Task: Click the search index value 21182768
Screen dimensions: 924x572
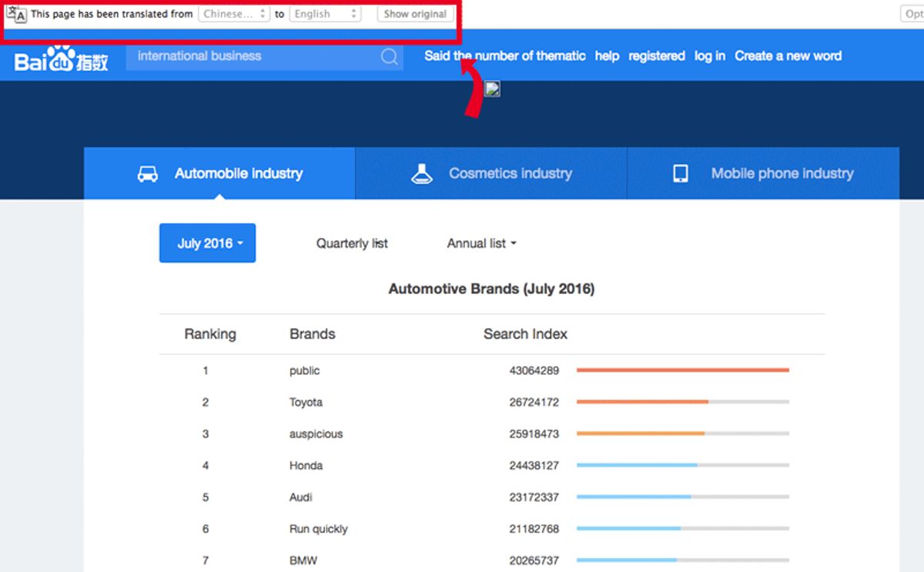Action: 534,529
